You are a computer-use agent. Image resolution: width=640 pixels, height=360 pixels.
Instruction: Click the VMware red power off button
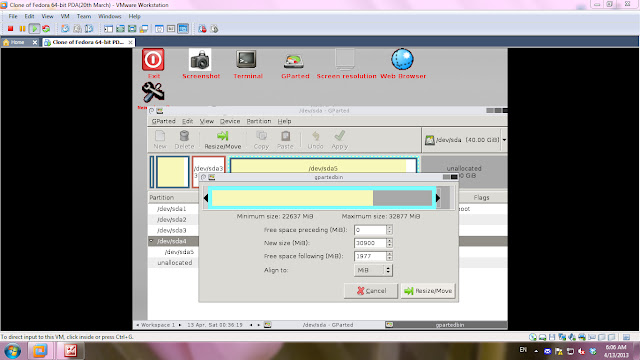11,29
